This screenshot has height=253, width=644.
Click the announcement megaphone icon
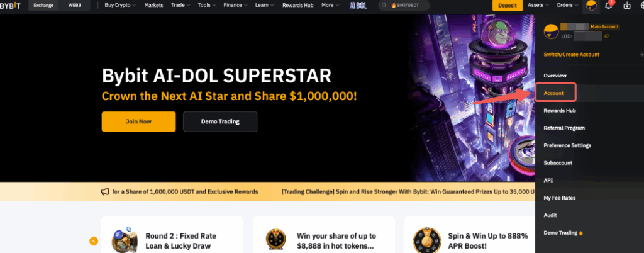tap(105, 192)
